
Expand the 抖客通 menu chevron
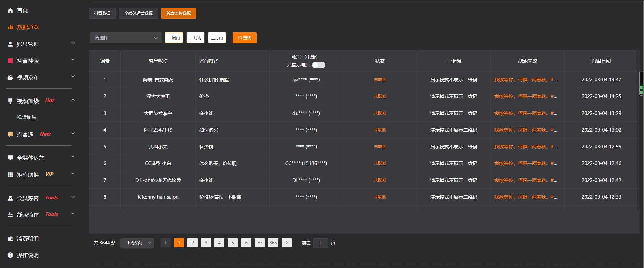point(73,133)
